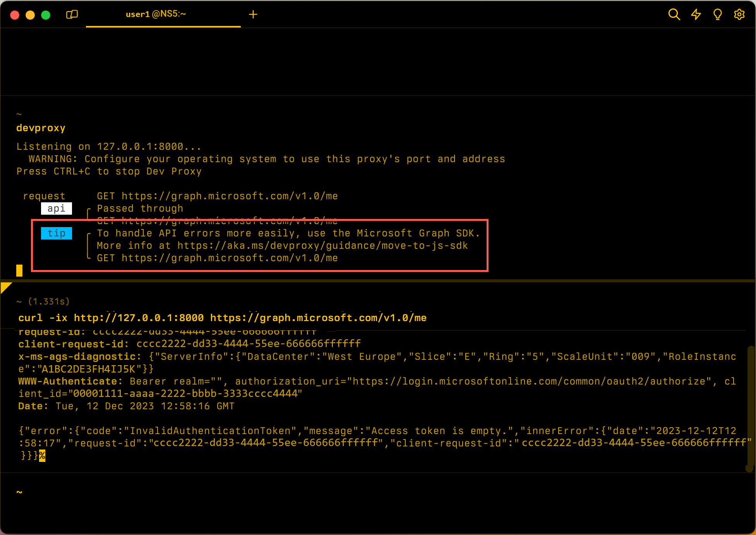Click the blue tip label badge
Screen dimensions: 756x535
(57, 233)
